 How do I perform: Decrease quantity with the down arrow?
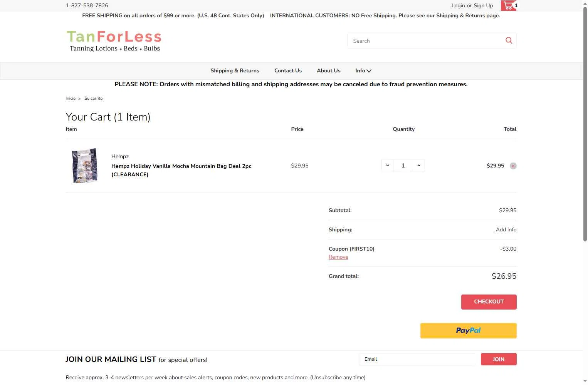pos(388,166)
